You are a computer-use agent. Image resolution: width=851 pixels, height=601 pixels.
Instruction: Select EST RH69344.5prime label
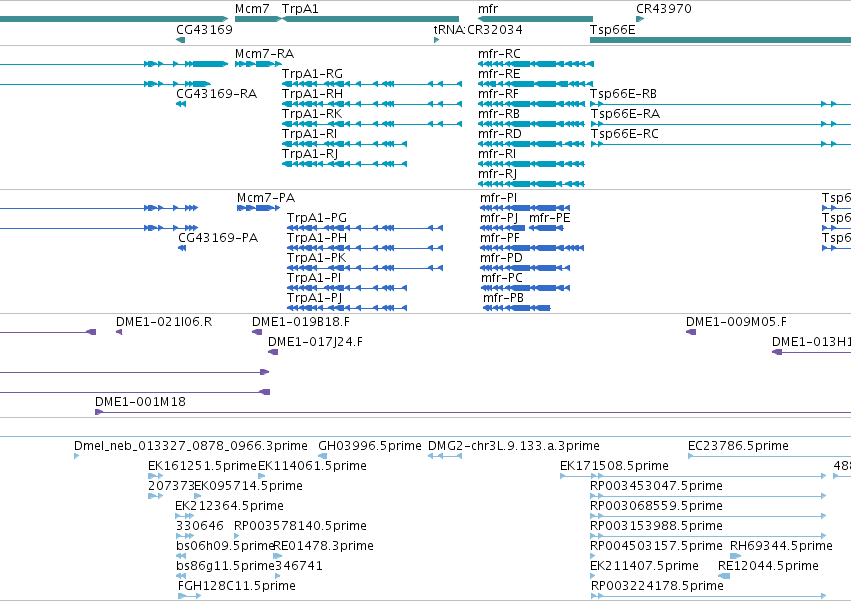[781, 546]
